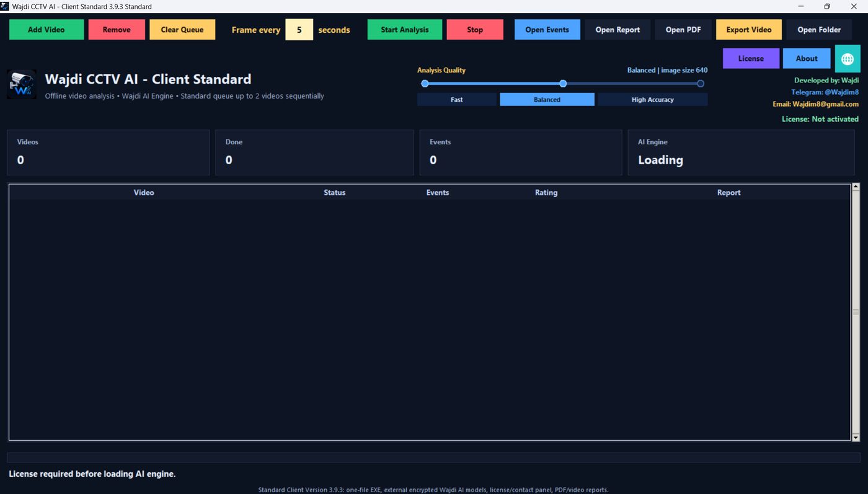Clear Queue of videos

pos(182,30)
